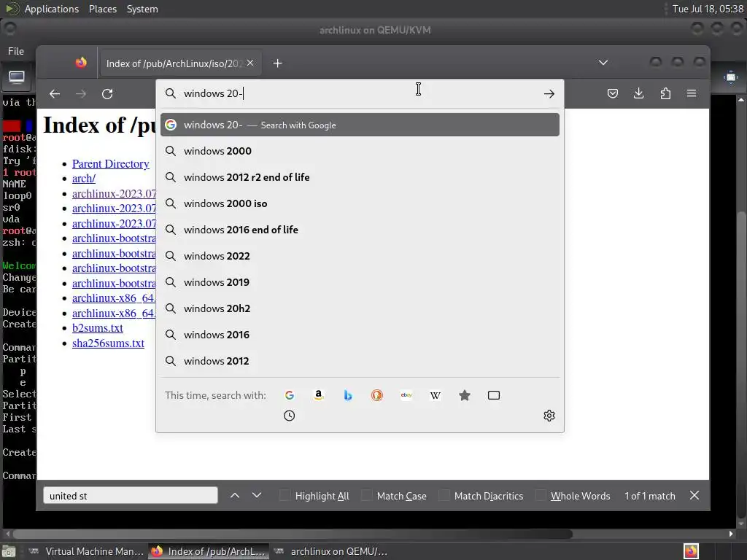Go to next find match arrow
The height and width of the screenshot is (560, 747).
coord(257,495)
